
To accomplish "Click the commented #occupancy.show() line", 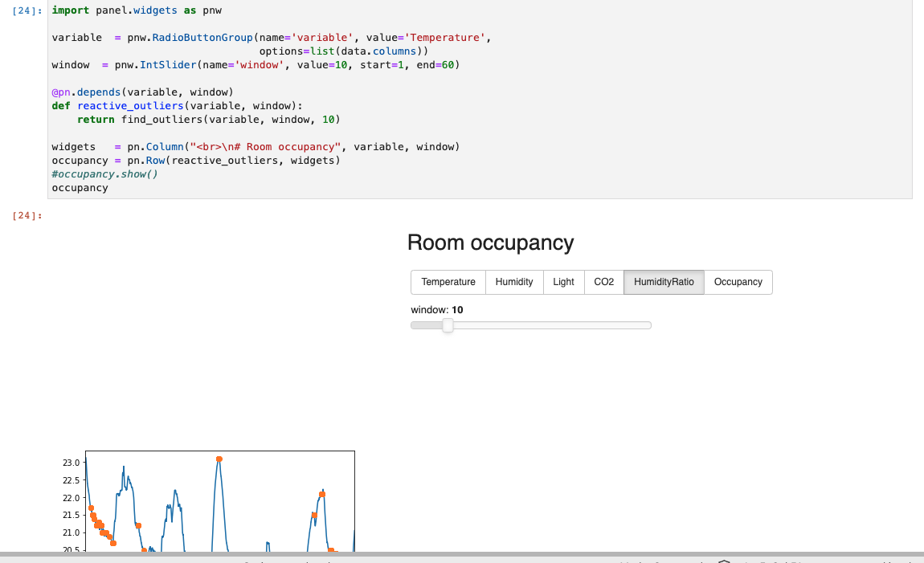I will coord(105,173).
